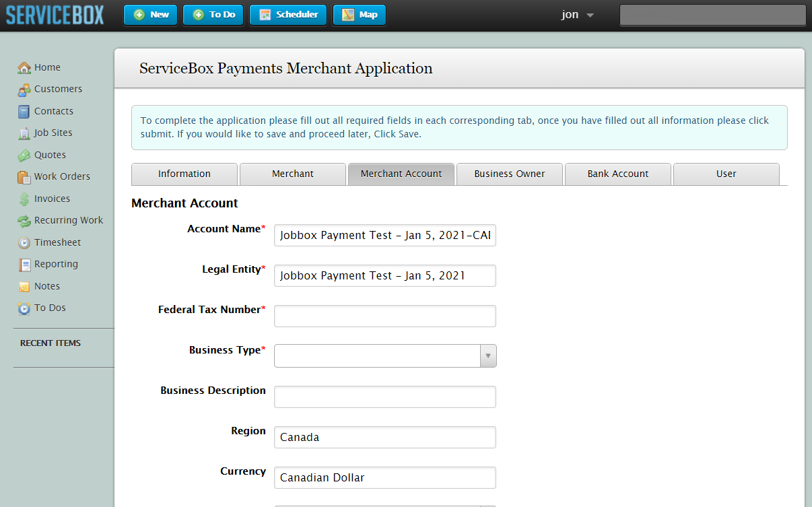
Task: Click the ServiceBox Payments Merchant Application title
Action: pos(286,68)
